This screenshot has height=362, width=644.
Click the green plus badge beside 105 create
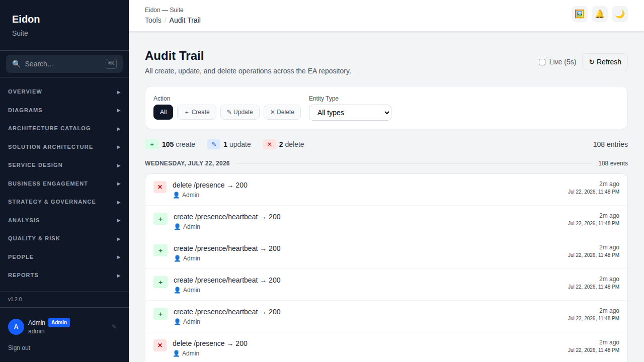pos(152,144)
